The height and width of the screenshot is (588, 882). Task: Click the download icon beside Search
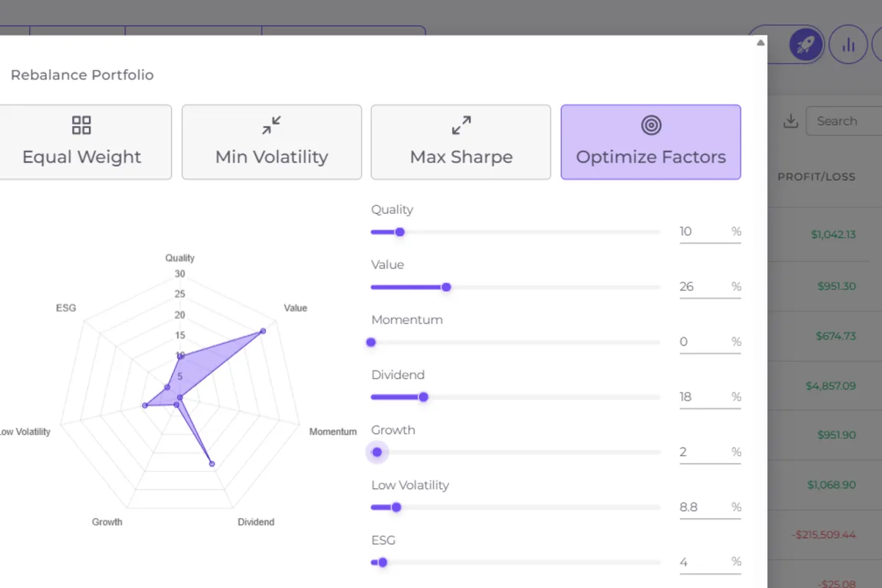point(791,121)
